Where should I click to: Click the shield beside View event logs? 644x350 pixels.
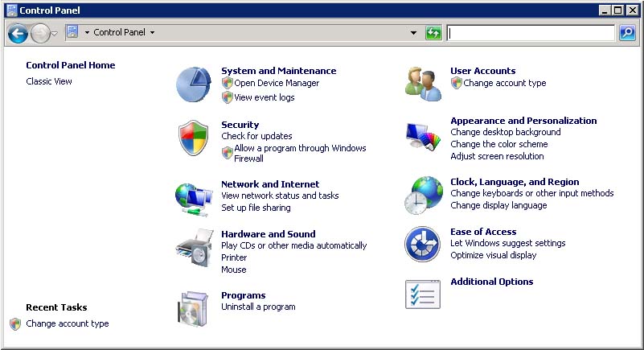point(227,97)
